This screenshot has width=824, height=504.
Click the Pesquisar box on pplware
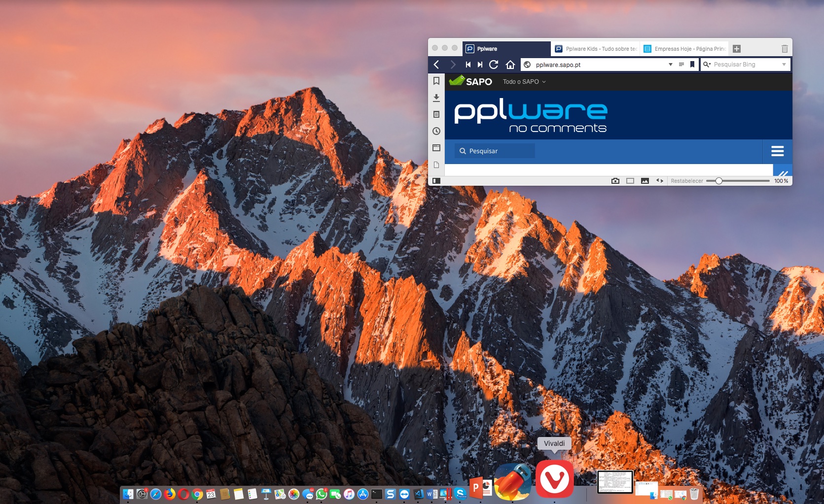coord(495,151)
